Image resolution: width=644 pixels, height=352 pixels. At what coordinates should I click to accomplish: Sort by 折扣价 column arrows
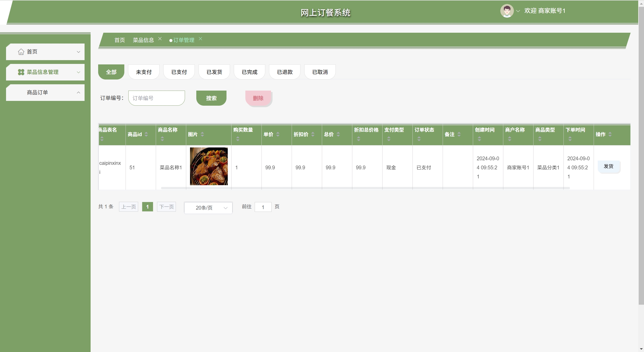(313, 134)
